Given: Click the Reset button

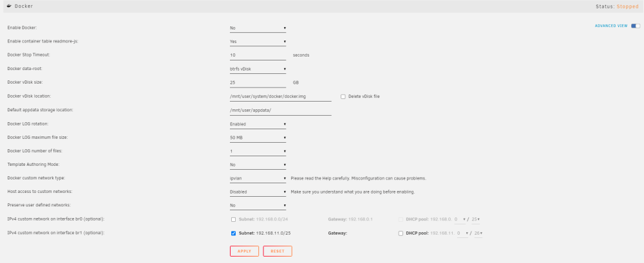Looking at the screenshot, I should point(278,251).
